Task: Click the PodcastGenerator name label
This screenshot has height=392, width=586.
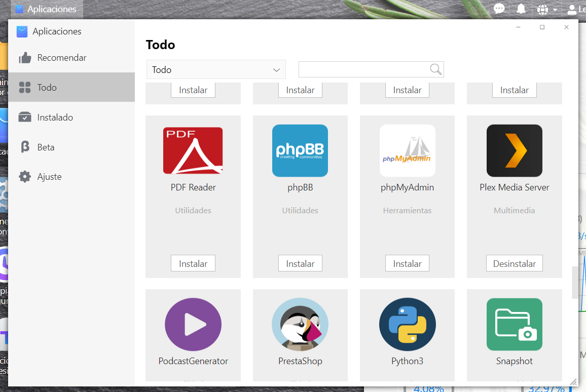Action: click(193, 361)
